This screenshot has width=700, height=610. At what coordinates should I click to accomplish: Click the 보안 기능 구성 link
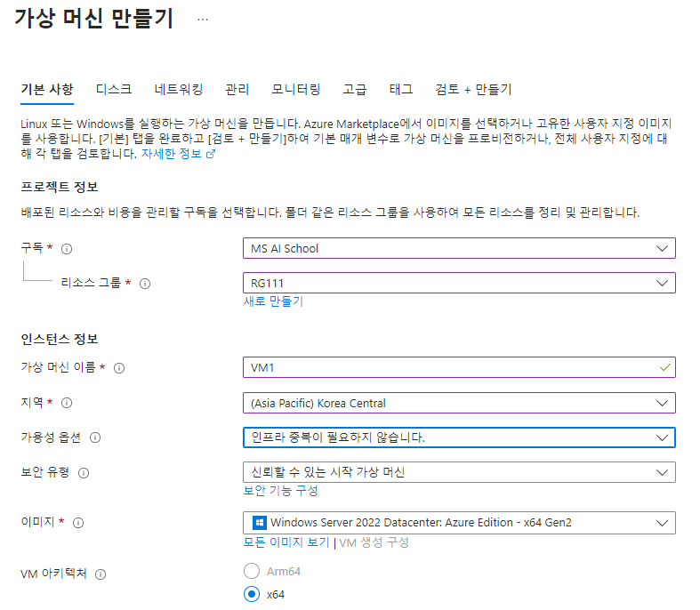(x=280, y=491)
